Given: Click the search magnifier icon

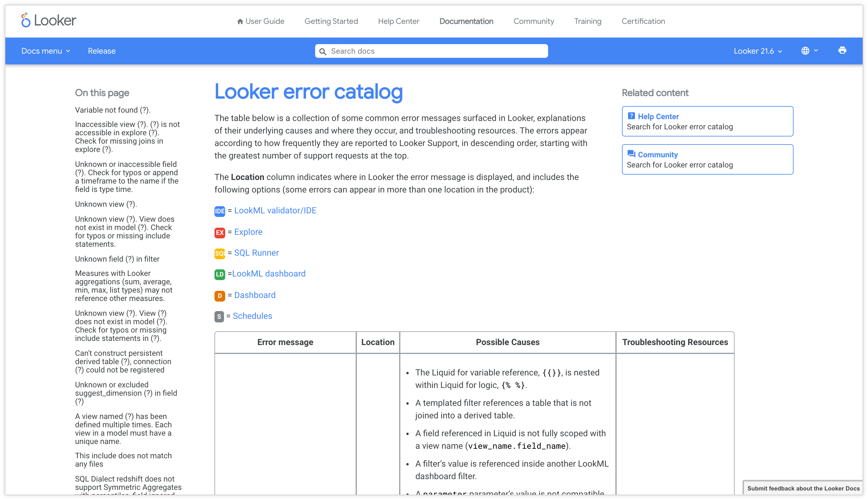Looking at the screenshot, I should pos(323,52).
